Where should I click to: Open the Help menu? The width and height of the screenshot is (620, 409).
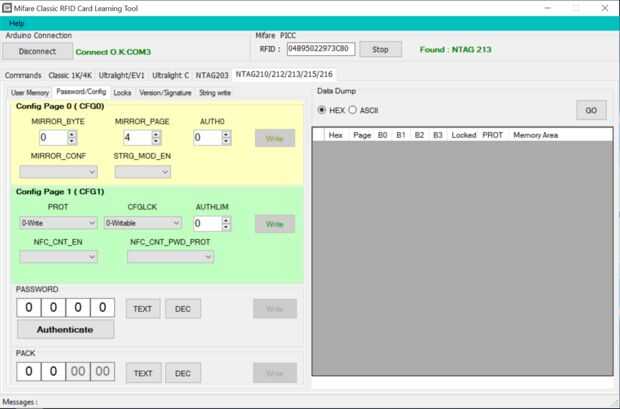tap(16, 23)
